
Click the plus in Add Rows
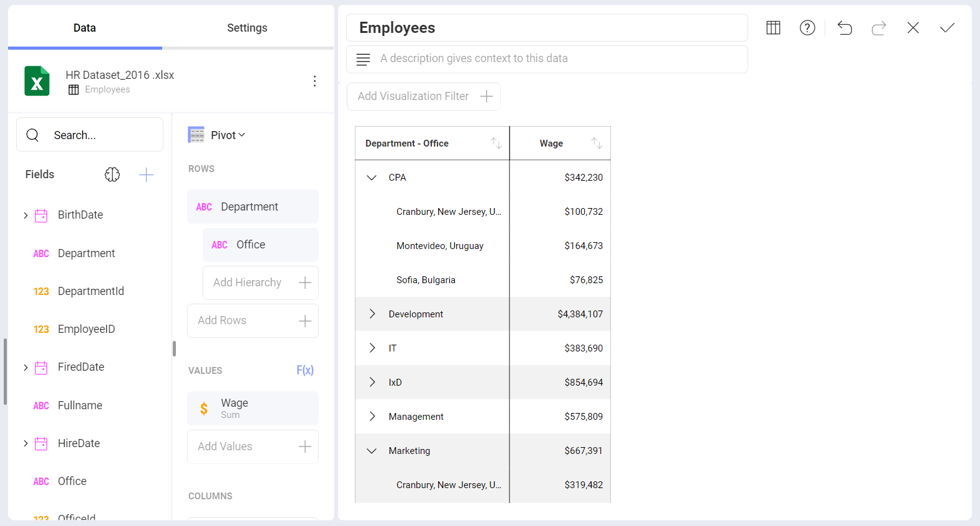[305, 320]
